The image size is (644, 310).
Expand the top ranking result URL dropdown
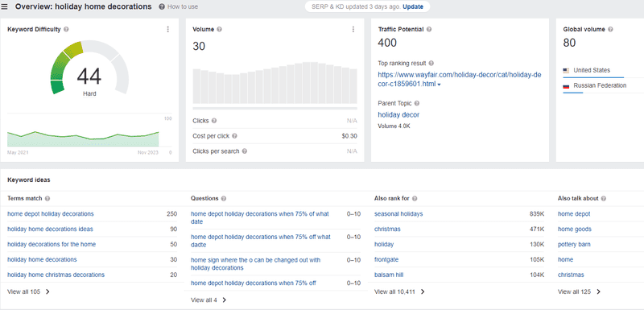[439, 85]
